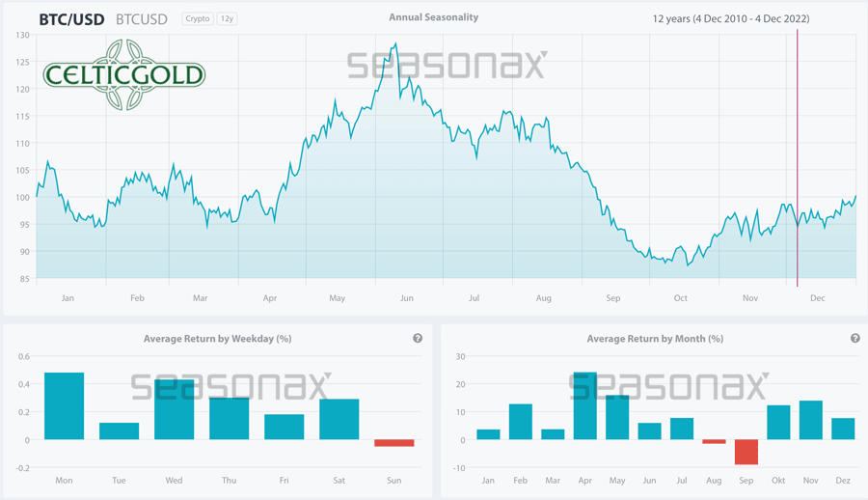Select the Monday bar in weekday chart

(x=64, y=406)
